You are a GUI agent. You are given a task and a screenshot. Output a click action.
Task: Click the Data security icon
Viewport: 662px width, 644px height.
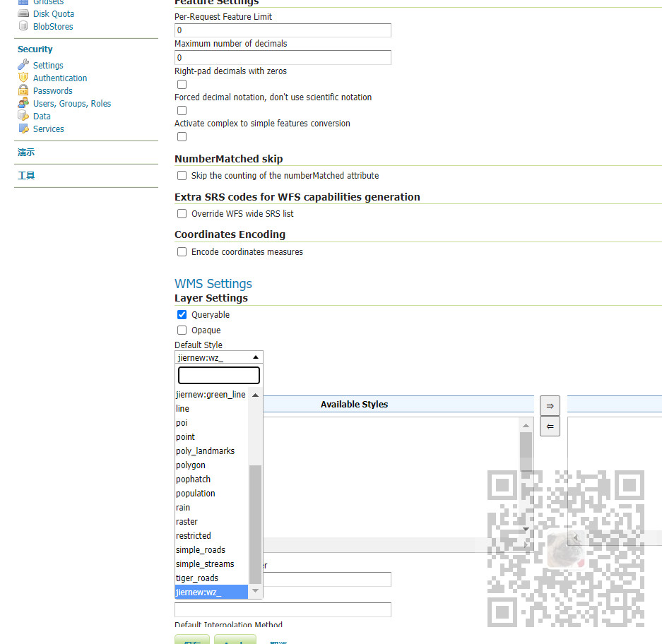pyautogui.click(x=23, y=116)
